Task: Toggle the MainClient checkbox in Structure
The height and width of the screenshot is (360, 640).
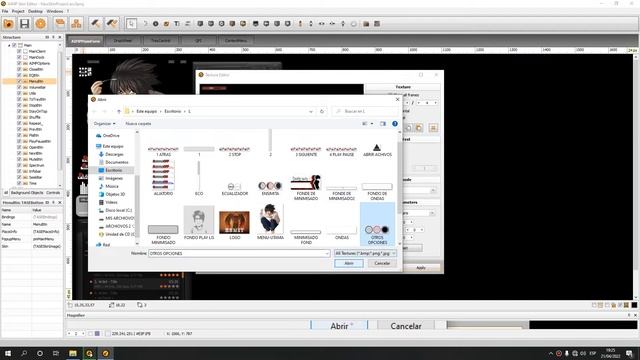Action: pyautogui.click(x=19, y=51)
